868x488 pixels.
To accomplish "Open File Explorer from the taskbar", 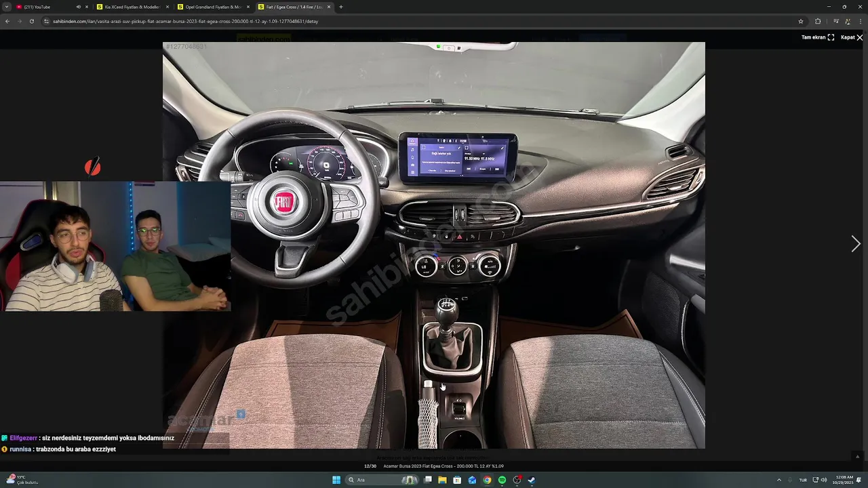I will pyautogui.click(x=442, y=480).
